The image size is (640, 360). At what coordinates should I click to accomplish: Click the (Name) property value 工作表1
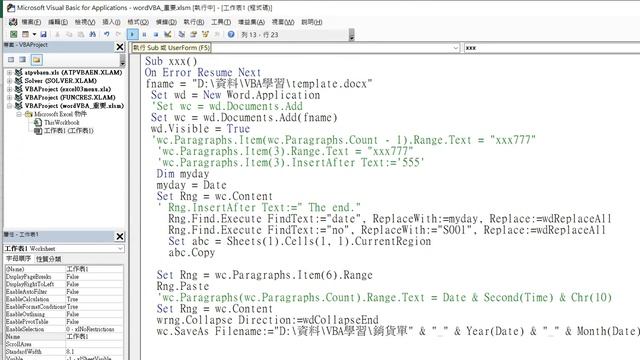click(x=94, y=269)
